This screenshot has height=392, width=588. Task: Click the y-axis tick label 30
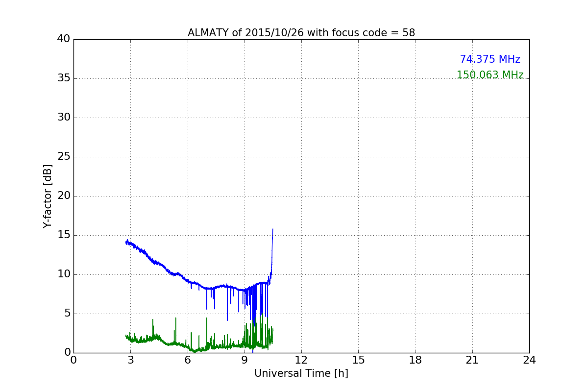64,118
